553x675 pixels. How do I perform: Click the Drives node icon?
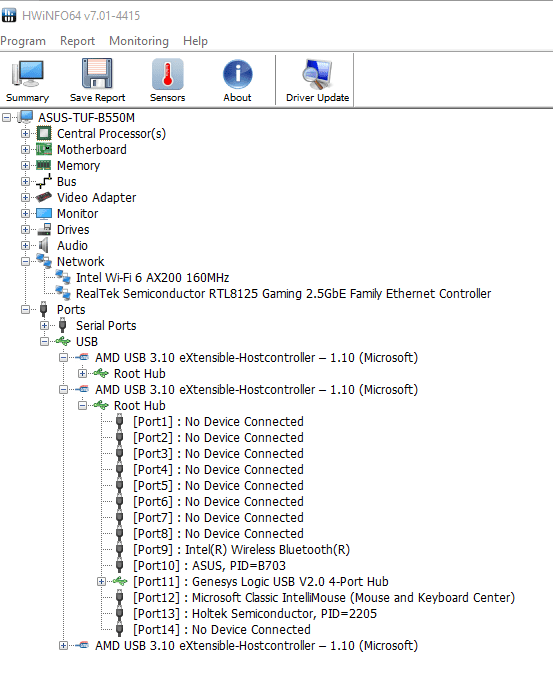(x=43, y=229)
